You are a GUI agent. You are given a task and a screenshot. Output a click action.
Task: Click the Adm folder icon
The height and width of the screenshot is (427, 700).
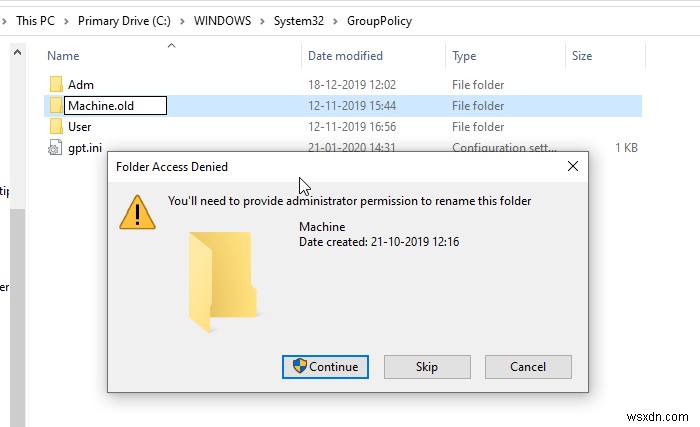click(x=56, y=85)
